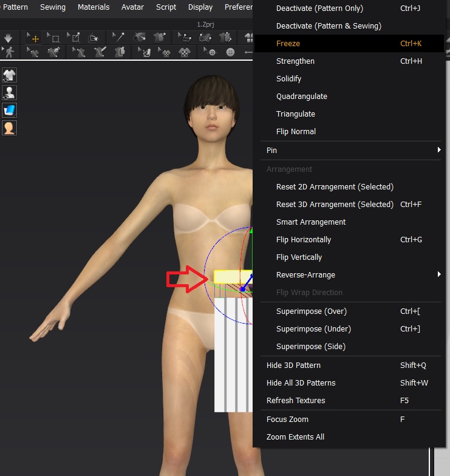450x476 pixels.
Task: Choose the shirt pen drawing tool
Action: [53, 52]
